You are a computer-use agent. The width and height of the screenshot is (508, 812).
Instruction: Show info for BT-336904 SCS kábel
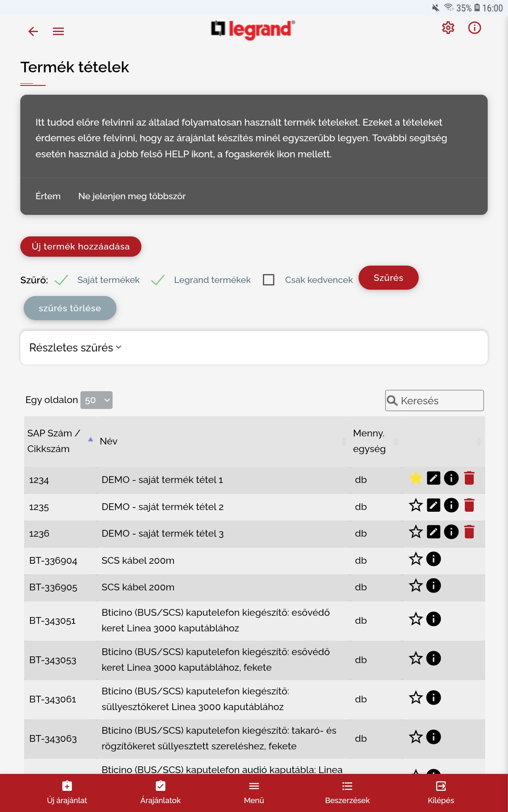tap(433, 559)
